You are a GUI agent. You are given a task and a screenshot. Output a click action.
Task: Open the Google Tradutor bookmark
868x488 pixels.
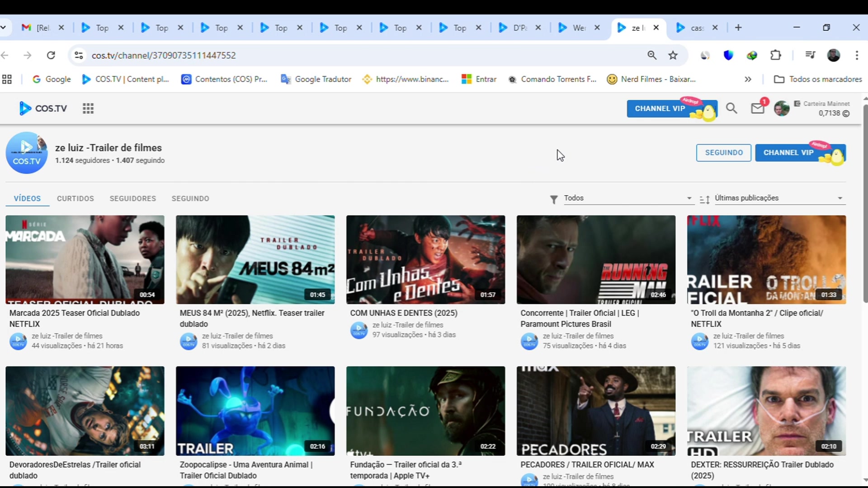click(x=316, y=80)
